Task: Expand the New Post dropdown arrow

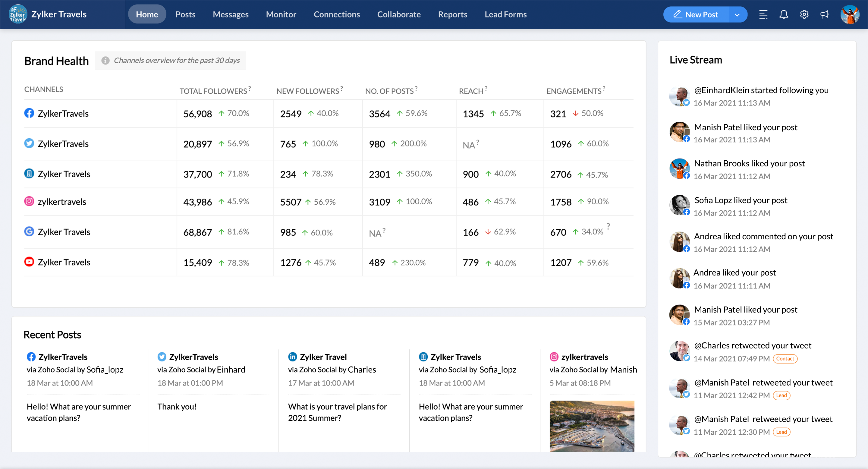Action: [737, 14]
